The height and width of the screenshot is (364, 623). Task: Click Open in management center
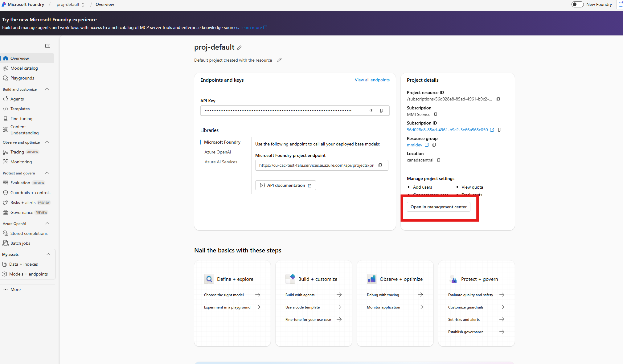coord(438,207)
